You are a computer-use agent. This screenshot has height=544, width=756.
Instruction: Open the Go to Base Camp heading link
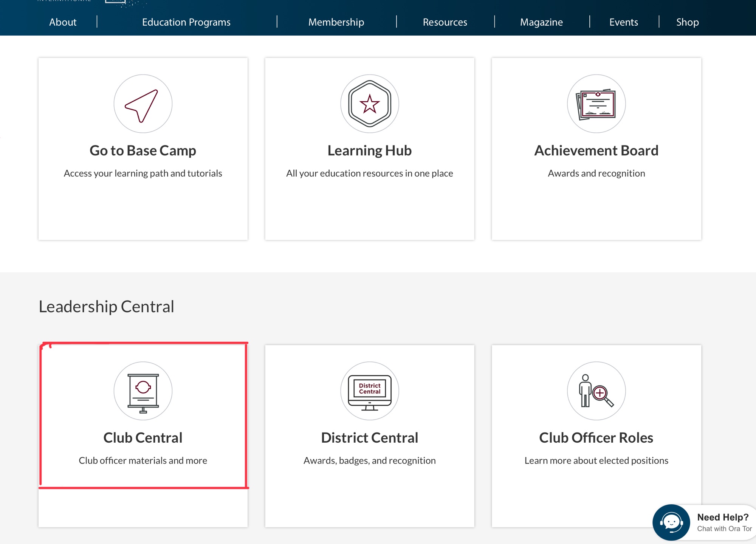pyautogui.click(x=143, y=150)
